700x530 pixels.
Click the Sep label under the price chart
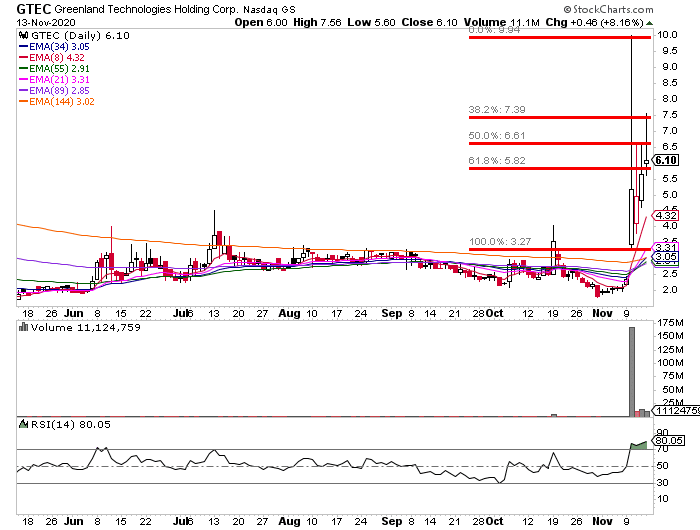point(392,313)
